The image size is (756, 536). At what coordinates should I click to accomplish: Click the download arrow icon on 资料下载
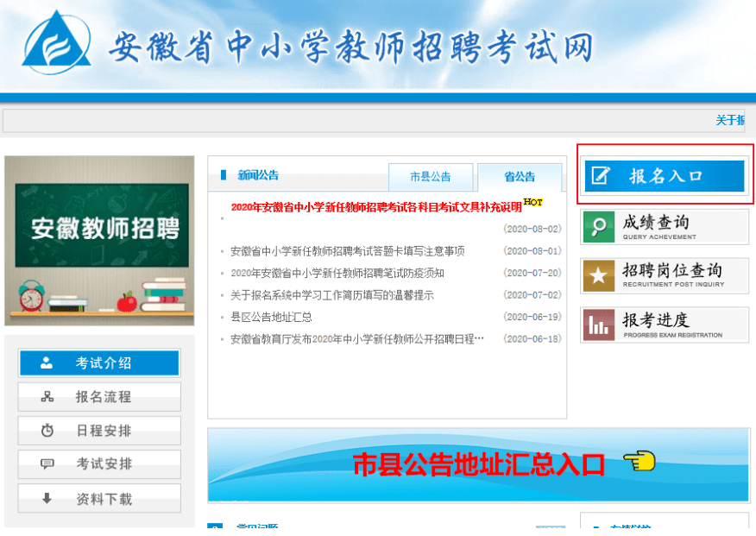(x=47, y=498)
